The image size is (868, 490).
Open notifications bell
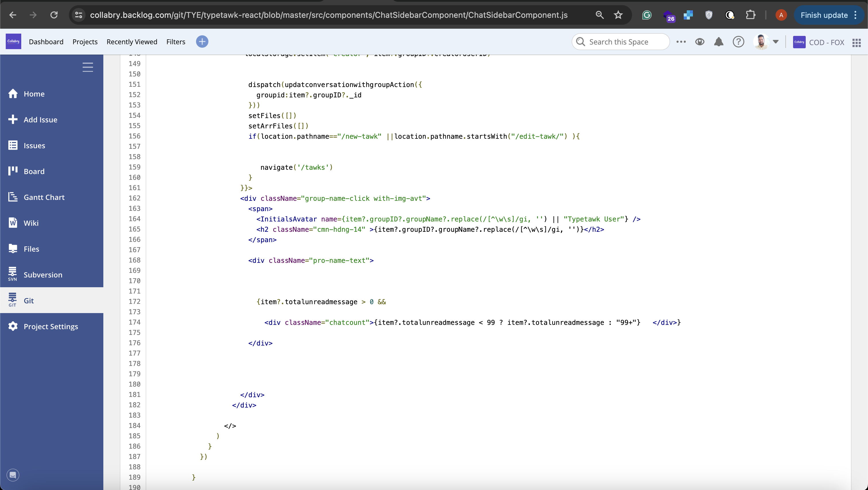pos(719,42)
